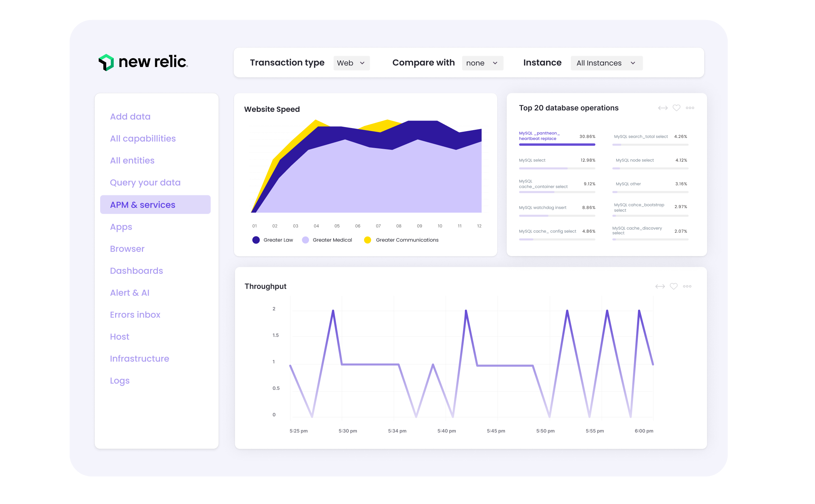Select MySQL watchdog insert row
Viewport: 815px width, 504px height.
pyautogui.click(x=557, y=210)
